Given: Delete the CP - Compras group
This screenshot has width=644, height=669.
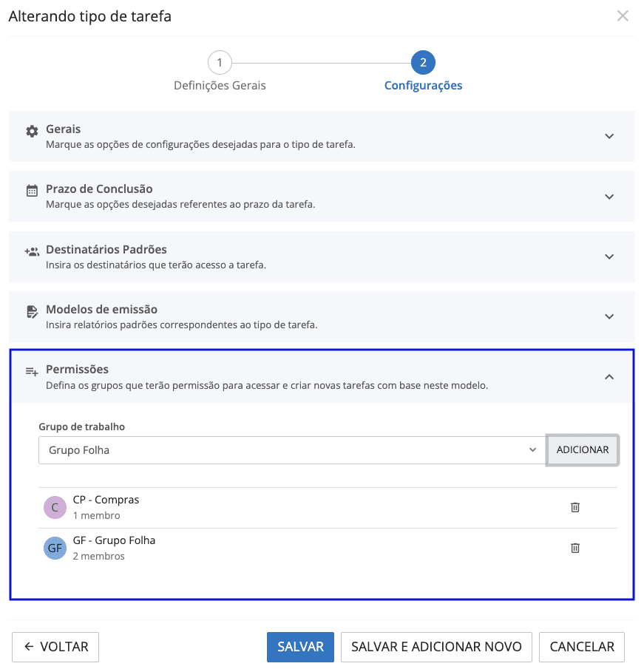Looking at the screenshot, I should point(574,507).
